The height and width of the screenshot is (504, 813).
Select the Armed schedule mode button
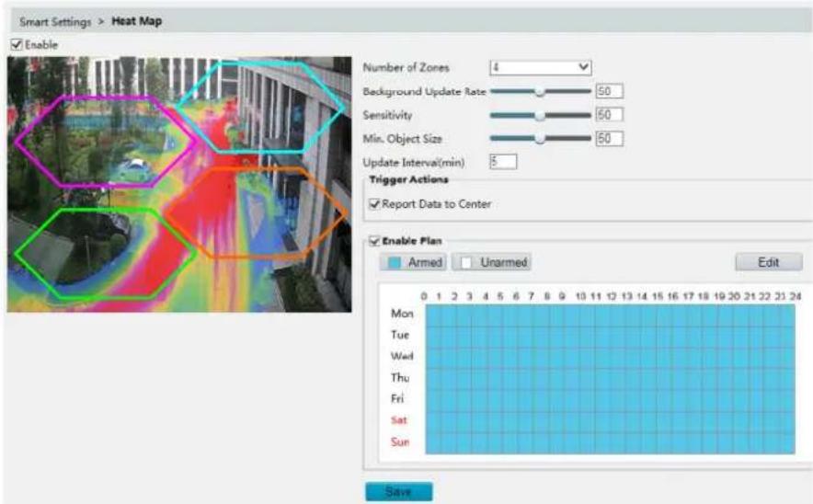tap(413, 262)
